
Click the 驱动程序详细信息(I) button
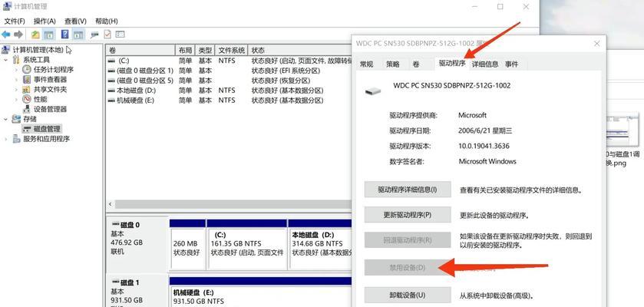tap(408, 190)
